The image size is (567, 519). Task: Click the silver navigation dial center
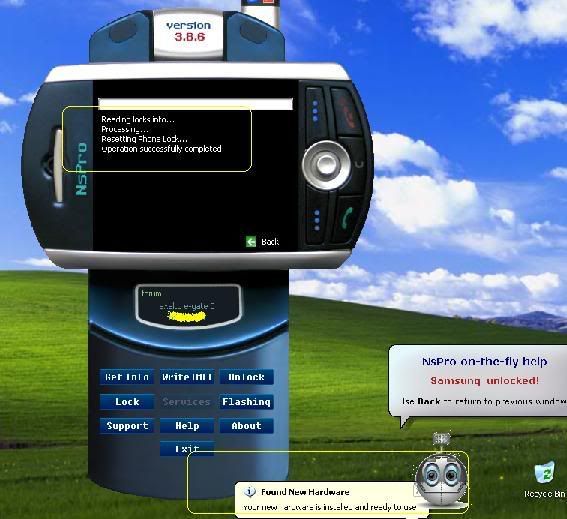tap(327, 165)
